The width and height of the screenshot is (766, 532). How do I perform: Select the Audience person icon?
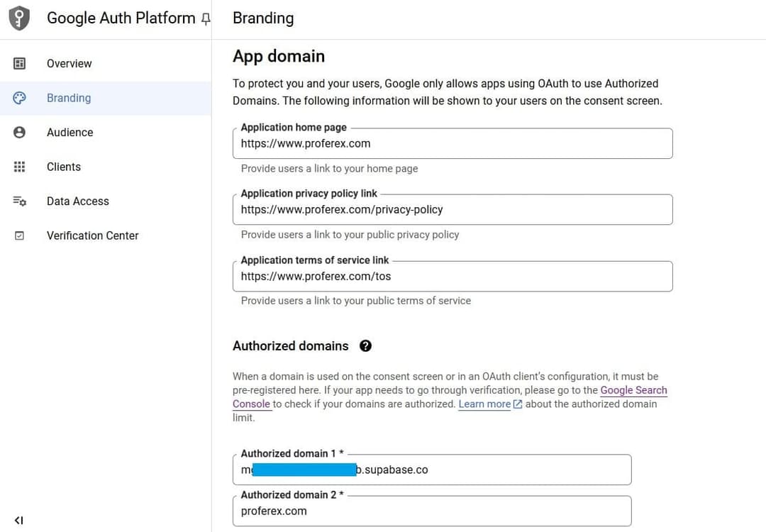20,132
